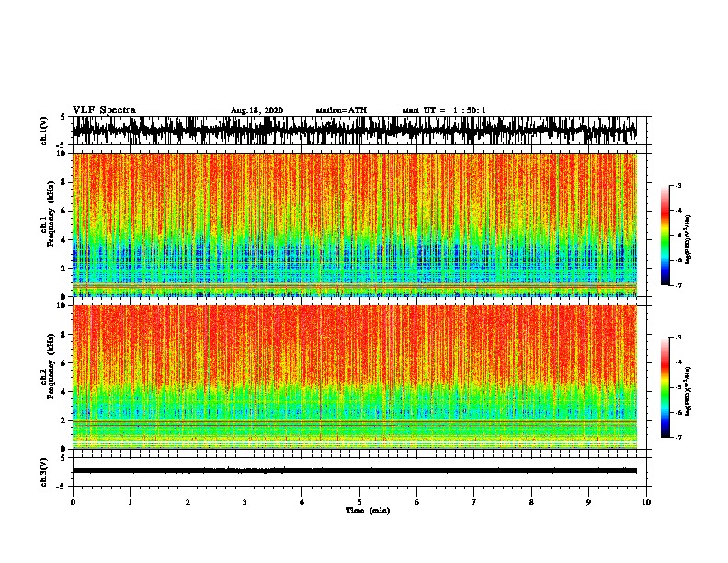Click the "-3" label on ch.1 color bar

coord(678,186)
